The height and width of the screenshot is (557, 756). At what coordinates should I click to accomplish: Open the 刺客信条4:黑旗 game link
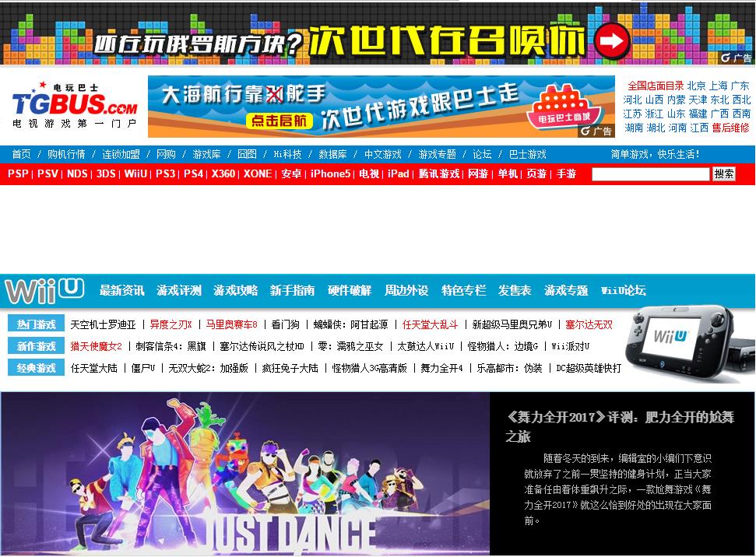tap(171, 346)
